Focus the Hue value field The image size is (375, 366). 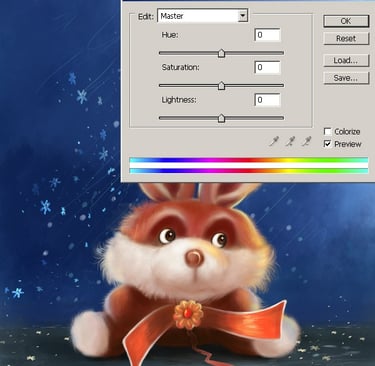pos(267,35)
